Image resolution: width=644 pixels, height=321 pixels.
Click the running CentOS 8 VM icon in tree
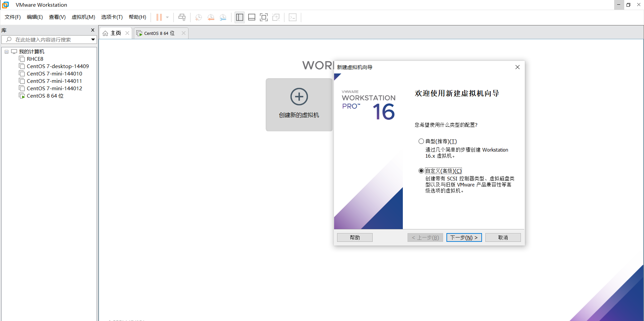click(x=22, y=96)
